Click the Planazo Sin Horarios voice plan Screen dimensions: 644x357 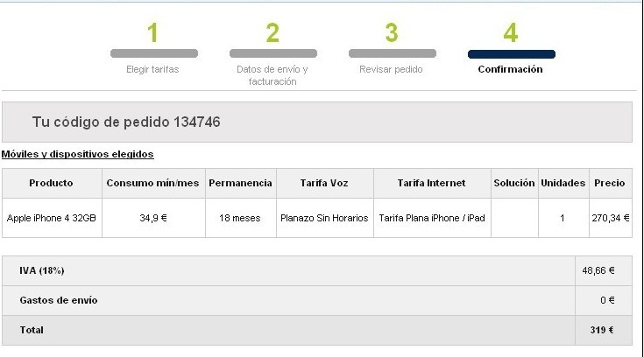[324, 218]
